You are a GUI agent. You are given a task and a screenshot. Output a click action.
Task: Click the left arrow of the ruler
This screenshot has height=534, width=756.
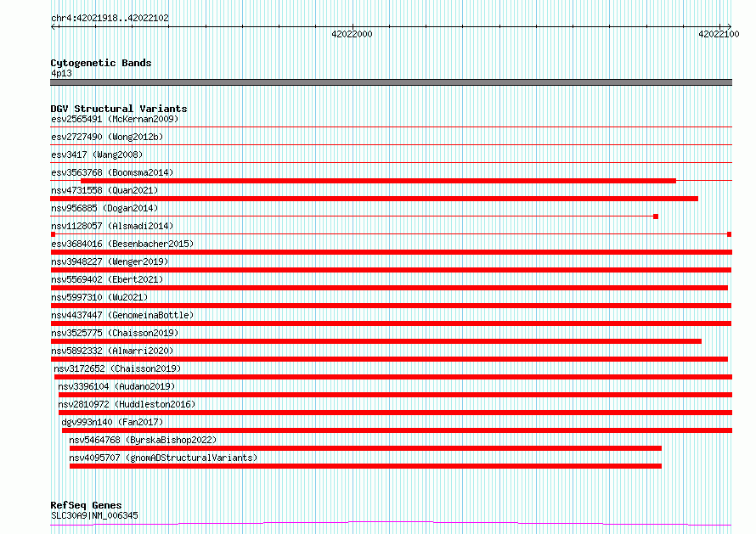coord(54,27)
